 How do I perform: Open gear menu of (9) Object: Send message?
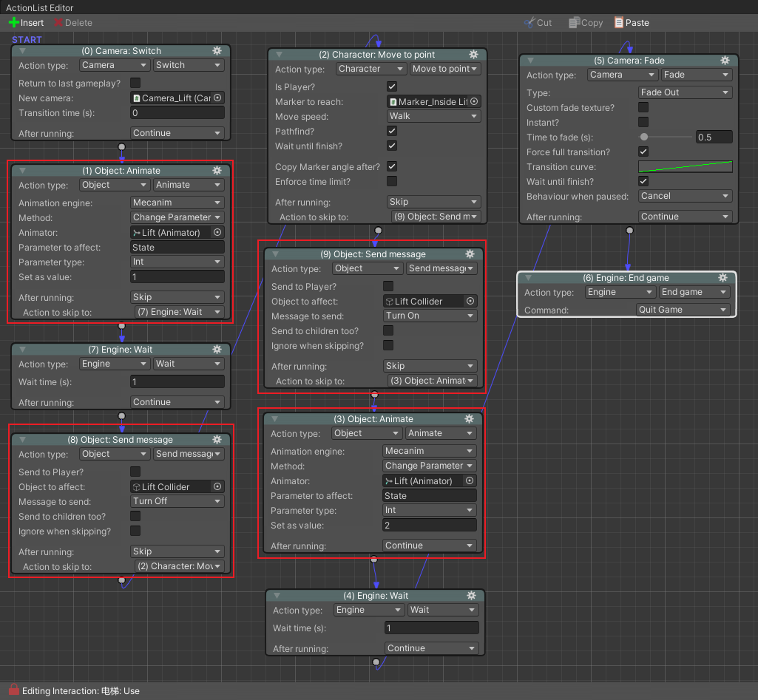(470, 254)
